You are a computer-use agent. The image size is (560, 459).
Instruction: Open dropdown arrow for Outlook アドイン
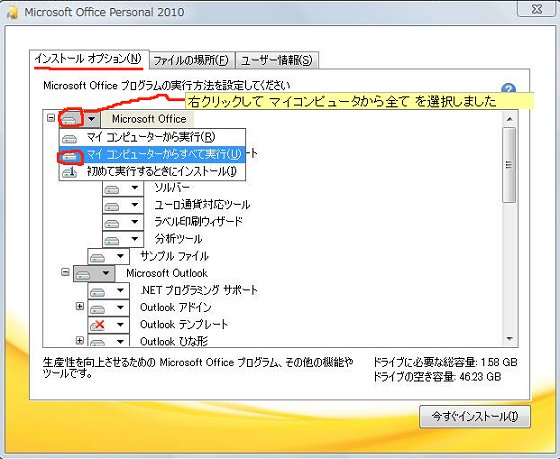pyautogui.click(x=120, y=308)
